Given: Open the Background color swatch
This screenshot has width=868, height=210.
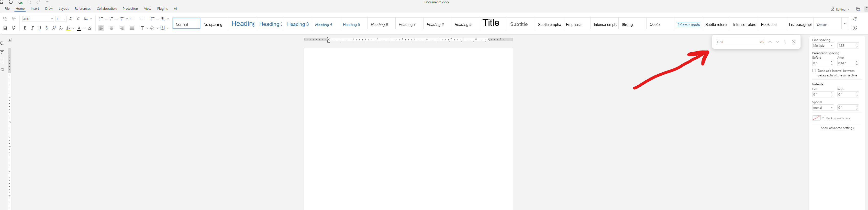Looking at the screenshot, I should (x=818, y=118).
